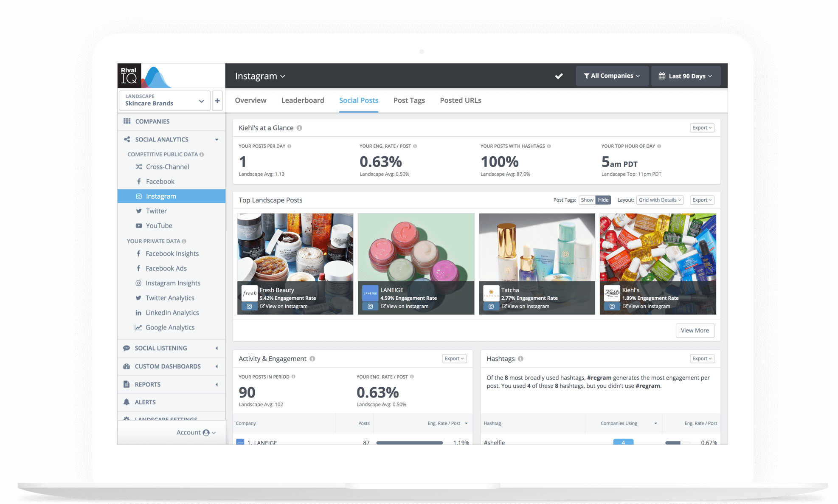Image resolution: width=838 pixels, height=504 pixels.
Task: Switch to the Overview tab
Action: (250, 100)
